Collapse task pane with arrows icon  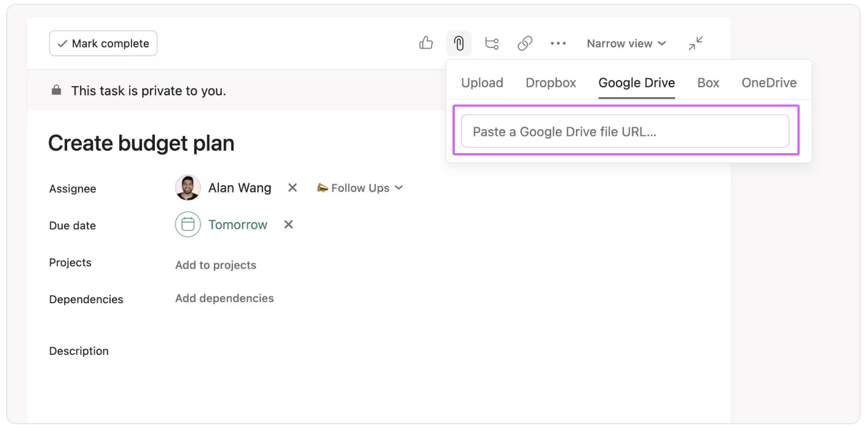tap(695, 43)
